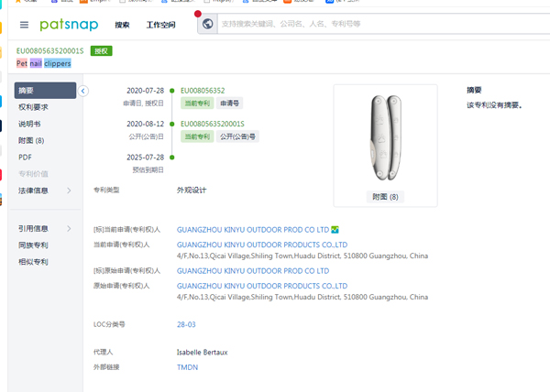The image size is (550, 392).
Task: Click the 附图 (8) button below the image
Action: click(x=386, y=197)
